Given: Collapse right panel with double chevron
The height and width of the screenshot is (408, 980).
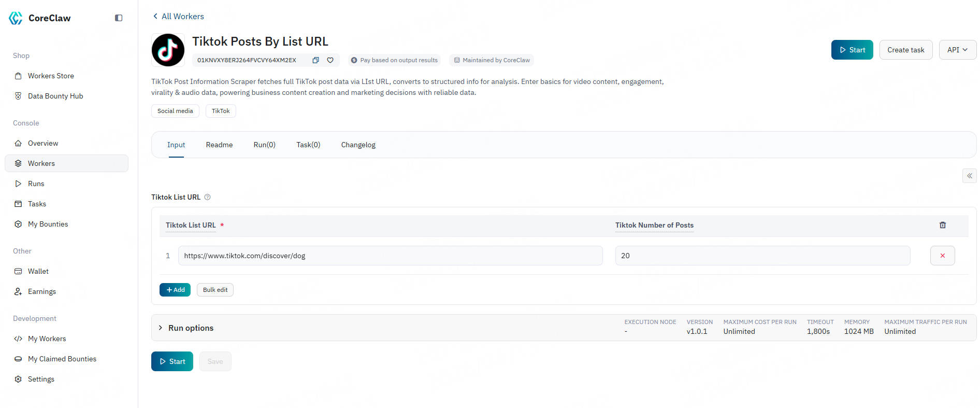Looking at the screenshot, I should click(969, 176).
